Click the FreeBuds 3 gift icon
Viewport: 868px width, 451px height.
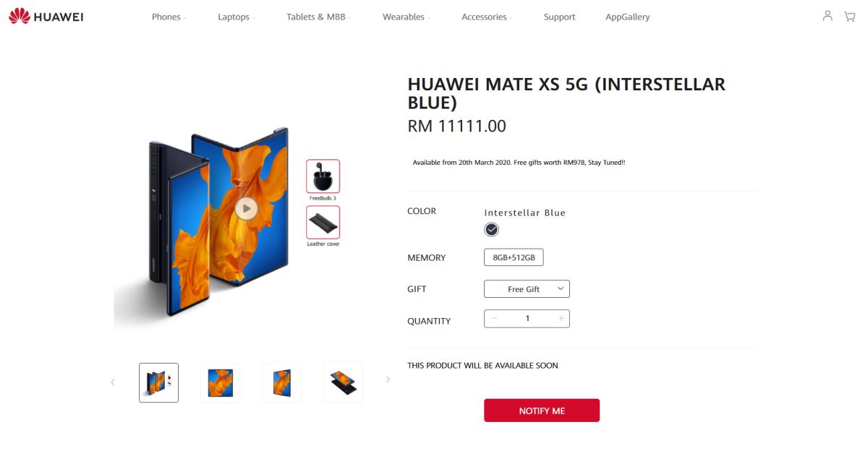[x=323, y=176]
